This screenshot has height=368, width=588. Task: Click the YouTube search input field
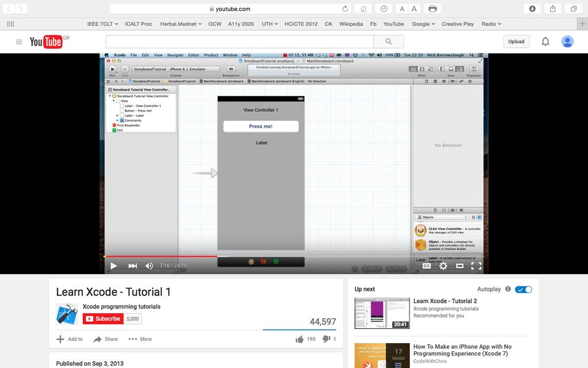coord(239,41)
